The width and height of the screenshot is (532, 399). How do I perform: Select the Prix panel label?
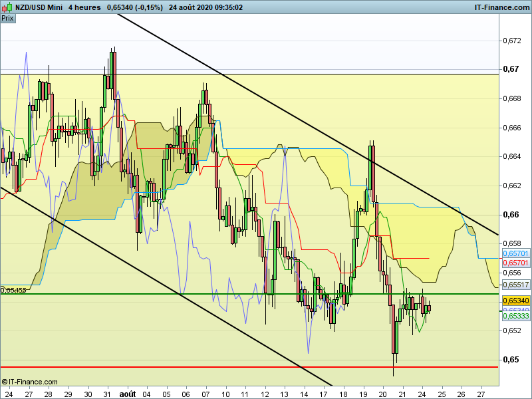pyautogui.click(x=8, y=19)
